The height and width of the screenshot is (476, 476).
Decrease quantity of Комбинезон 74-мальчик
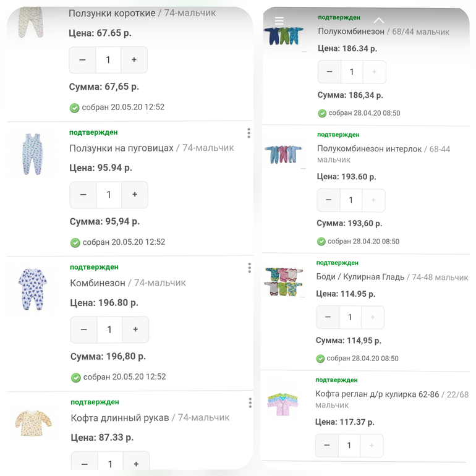point(84,329)
